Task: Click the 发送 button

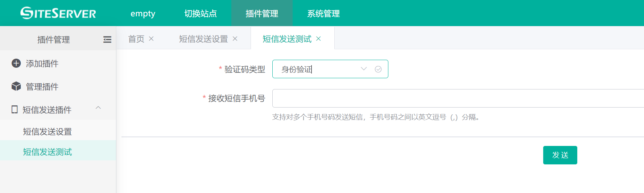Action: click(x=560, y=155)
